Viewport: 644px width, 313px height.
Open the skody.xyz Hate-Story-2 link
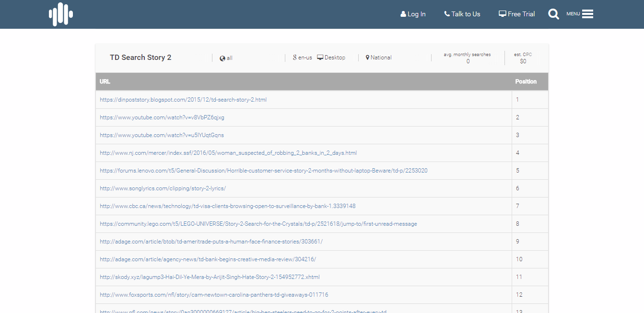click(210, 277)
